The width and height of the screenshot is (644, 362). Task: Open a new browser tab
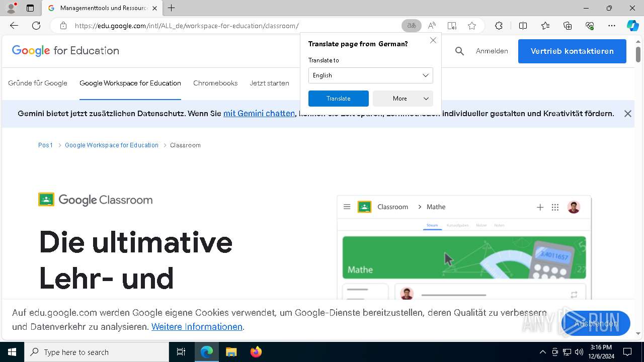tap(172, 8)
